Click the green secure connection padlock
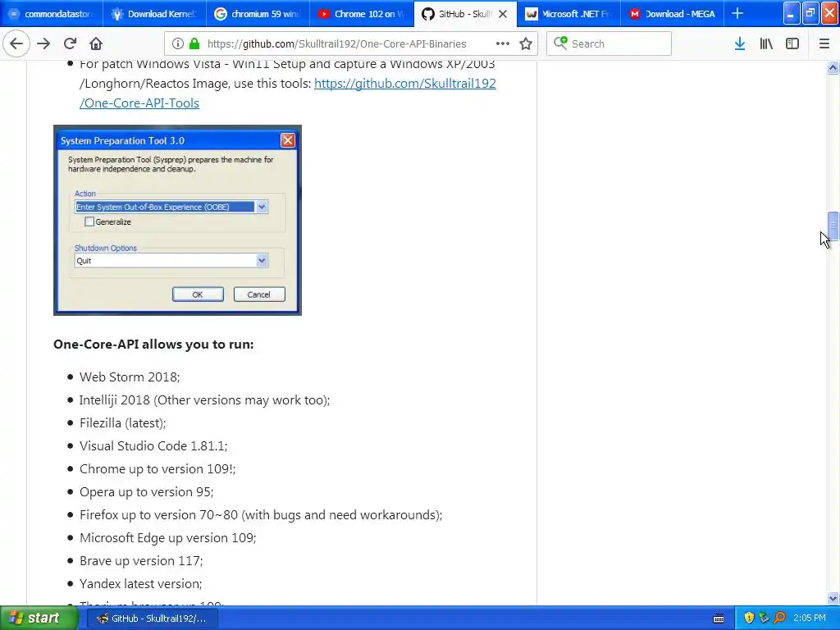 194,43
